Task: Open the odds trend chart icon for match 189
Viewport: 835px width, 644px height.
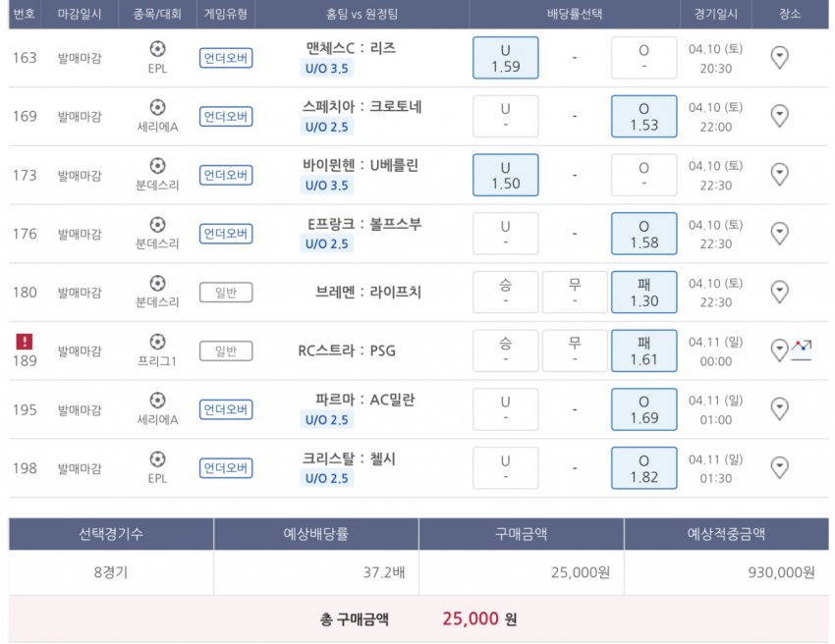Action: (803, 349)
